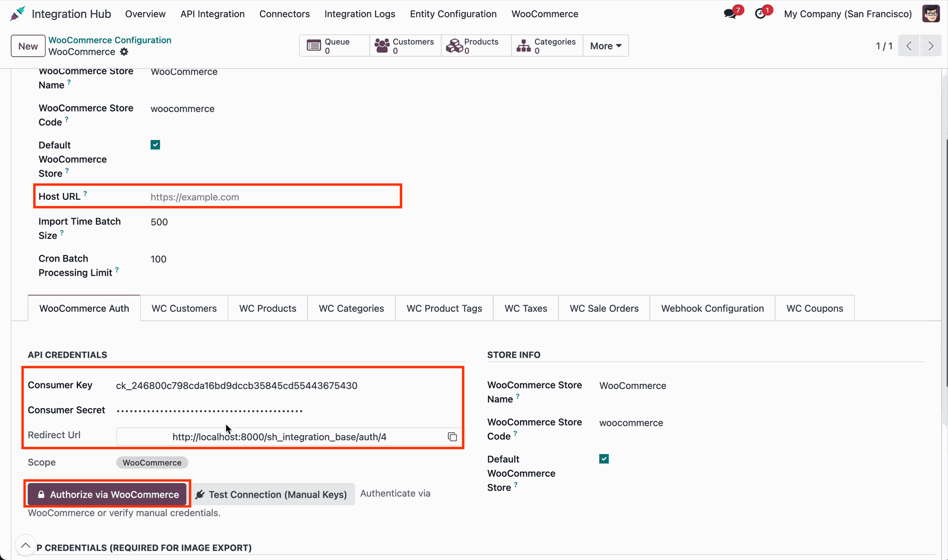Viewport: 948px width, 560px height.
Task: Open the Integration Logs menu
Action: (359, 14)
